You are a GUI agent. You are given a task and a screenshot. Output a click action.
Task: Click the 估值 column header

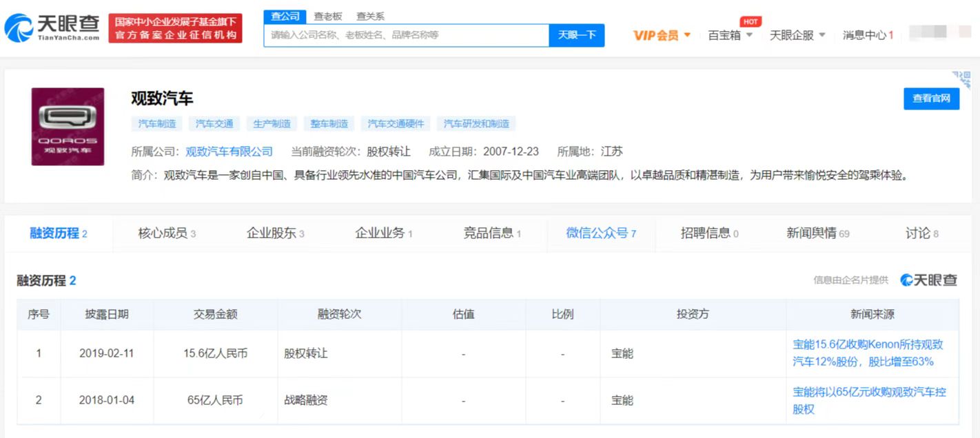pyautogui.click(x=463, y=314)
